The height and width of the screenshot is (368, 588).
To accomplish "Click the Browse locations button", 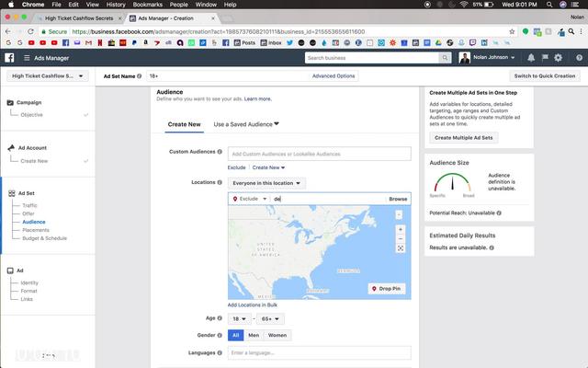I will tap(398, 199).
